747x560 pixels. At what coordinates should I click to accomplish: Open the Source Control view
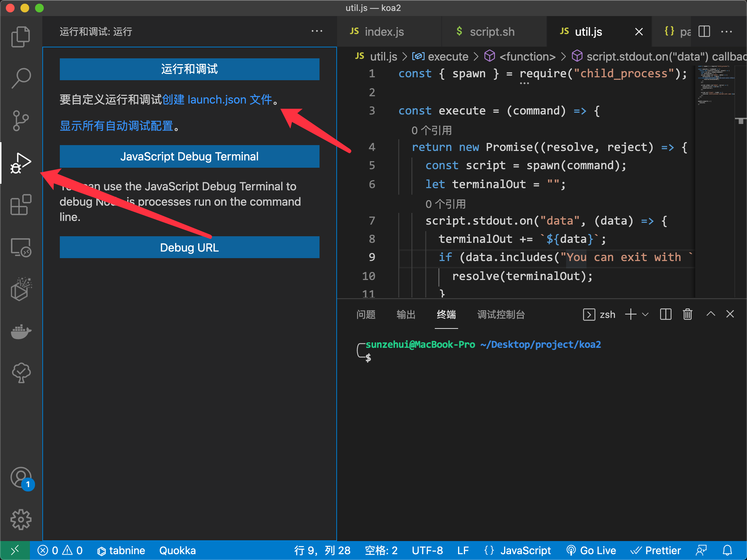pyautogui.click(x=21, y=120)
